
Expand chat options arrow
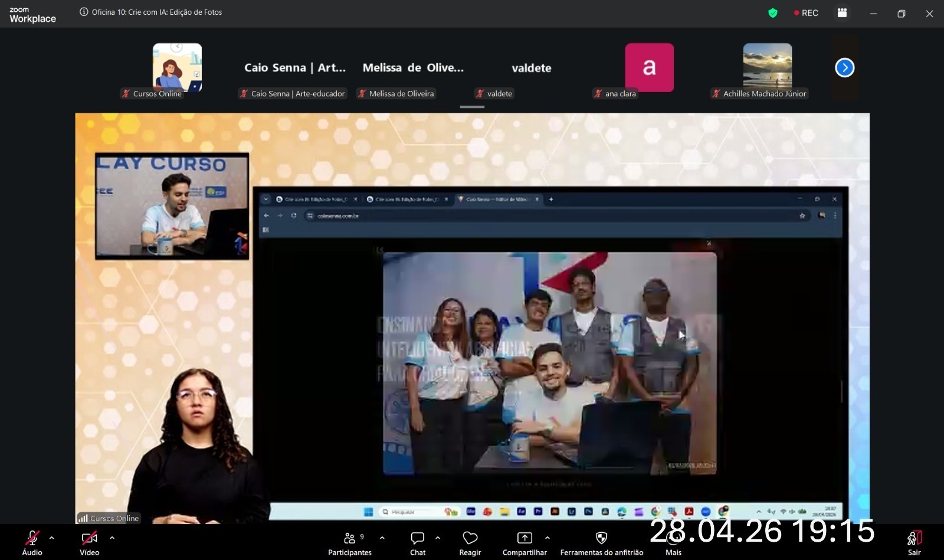[x=438, y=538]
